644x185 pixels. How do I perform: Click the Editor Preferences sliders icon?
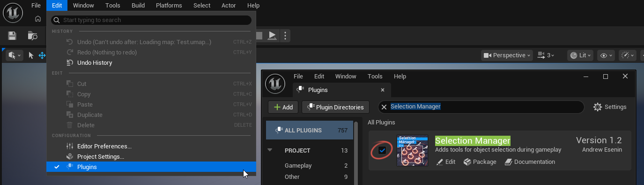pyautogui.click(x=70, y=146)
